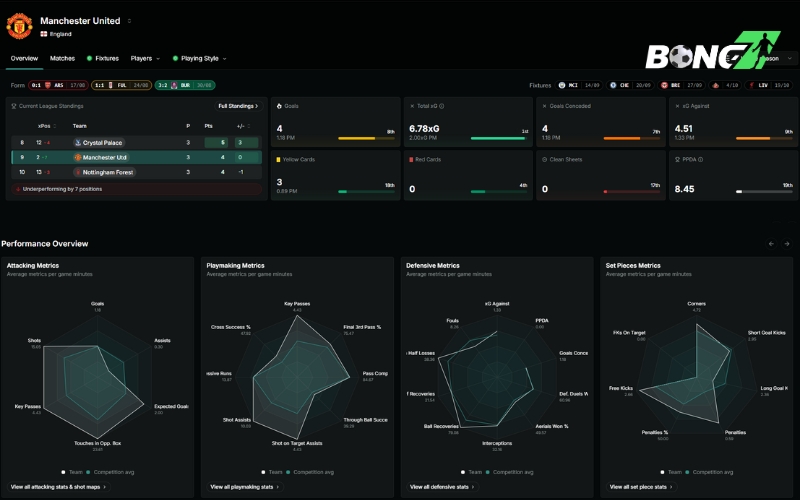This screenshot has width=800, height=500.
Task: Click the icon beside Goals Conceded
Action: pyautogui.click(x=544, y=106)
